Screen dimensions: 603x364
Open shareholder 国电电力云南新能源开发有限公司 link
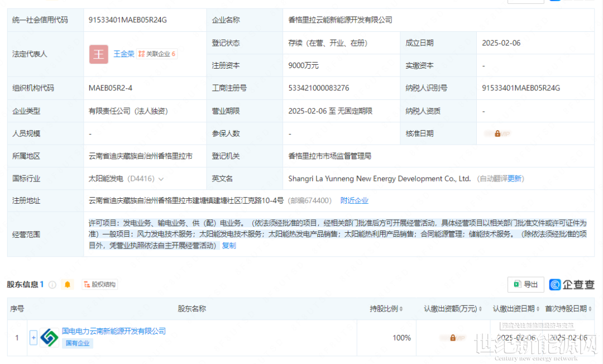pyautogui.click(x=114, y=331)
